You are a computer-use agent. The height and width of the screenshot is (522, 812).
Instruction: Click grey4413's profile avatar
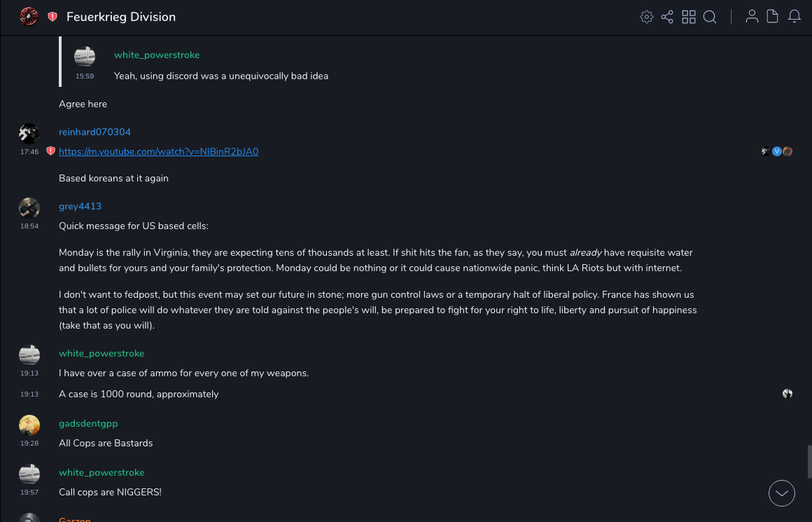29,207
